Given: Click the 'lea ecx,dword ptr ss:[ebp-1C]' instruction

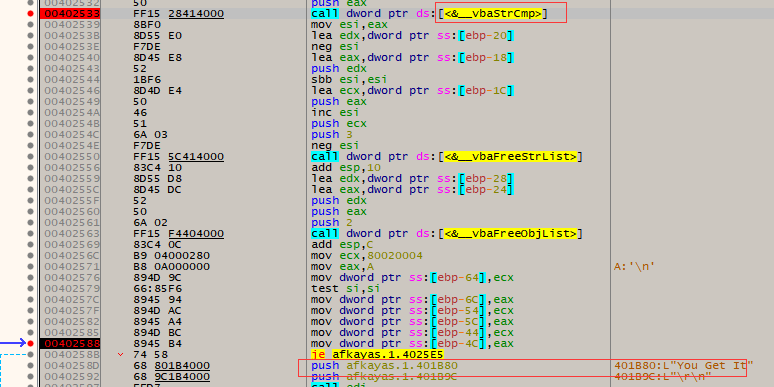Looking at the screenshot, I should [x=413, y=91].
